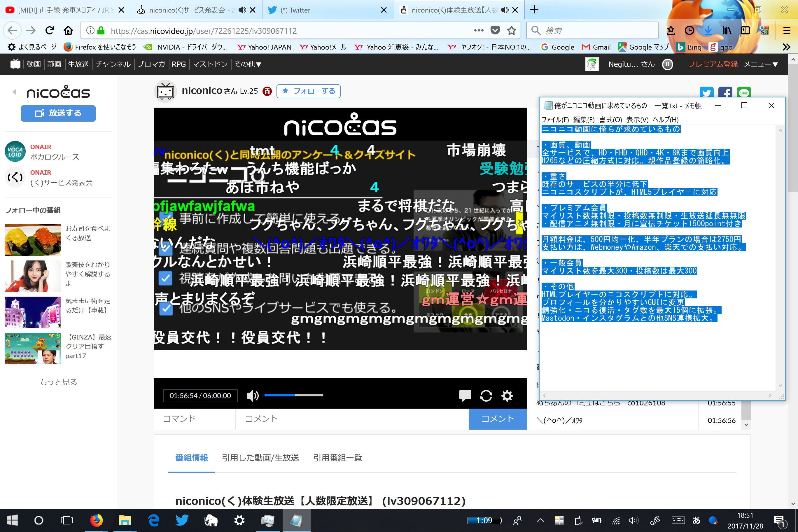Open the 番組情報 tab
Screen dimensions: 798x532
pyautogui.click(x=191, y=458)
